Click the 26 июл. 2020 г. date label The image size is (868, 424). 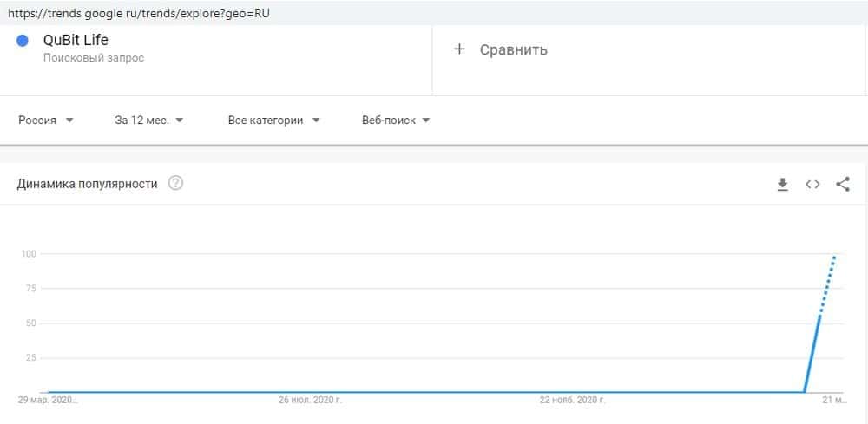(x=310, y=400)
